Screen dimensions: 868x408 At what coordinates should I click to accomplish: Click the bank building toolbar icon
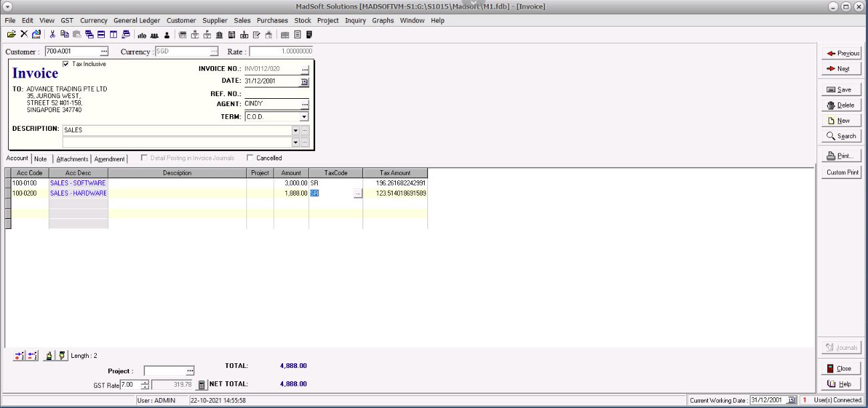tap(219, 33)
